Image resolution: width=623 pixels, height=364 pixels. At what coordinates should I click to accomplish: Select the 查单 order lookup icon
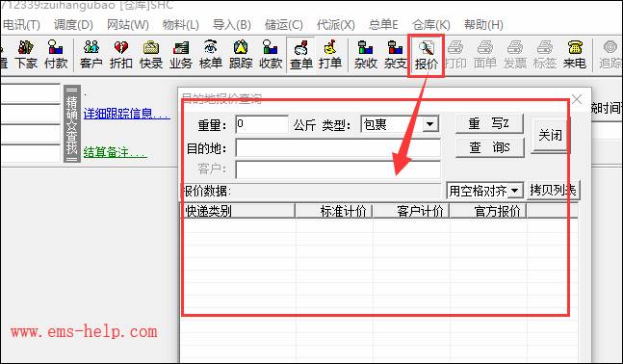click(300, 55)
